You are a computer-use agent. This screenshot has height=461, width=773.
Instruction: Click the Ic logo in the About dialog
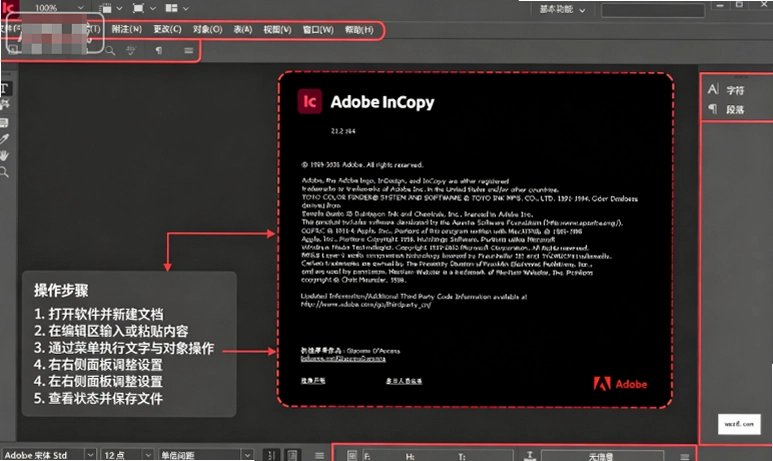[310, 102]
